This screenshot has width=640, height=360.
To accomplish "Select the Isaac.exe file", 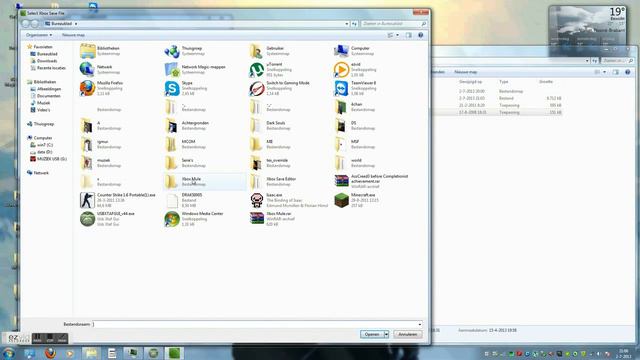I will (257, 200).
